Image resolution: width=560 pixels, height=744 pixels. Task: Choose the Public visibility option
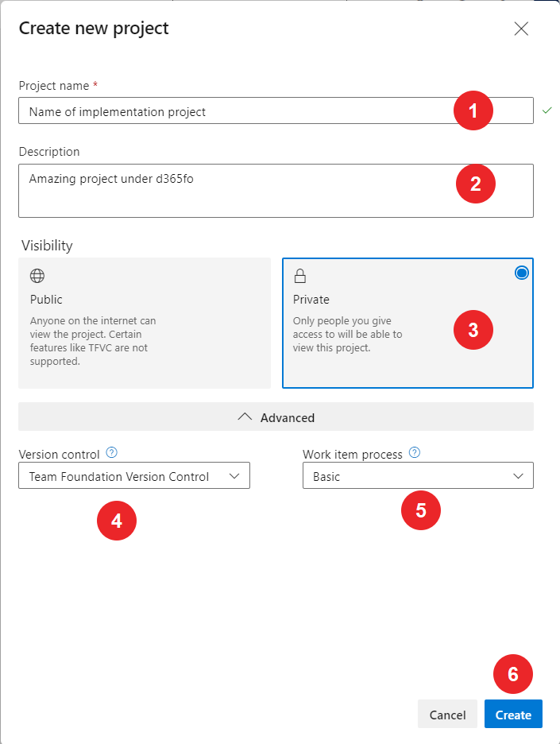145,323
